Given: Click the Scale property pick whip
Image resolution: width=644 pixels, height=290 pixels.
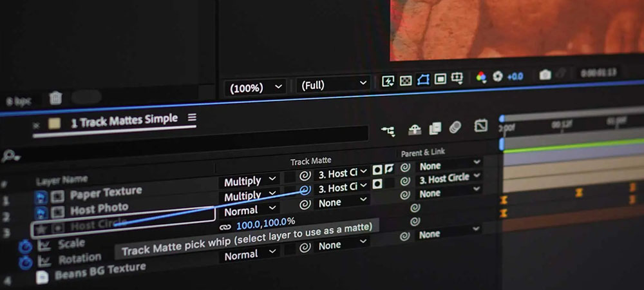Looking at the screenshot, I should 415,208.
